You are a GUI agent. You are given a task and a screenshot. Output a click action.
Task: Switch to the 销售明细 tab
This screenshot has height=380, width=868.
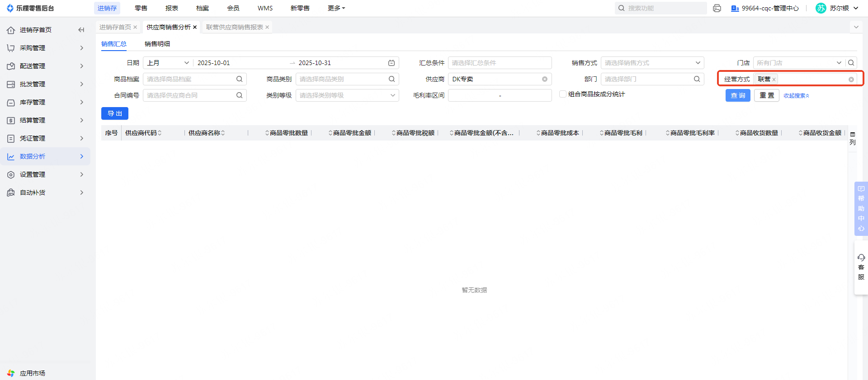coord(157,44)
